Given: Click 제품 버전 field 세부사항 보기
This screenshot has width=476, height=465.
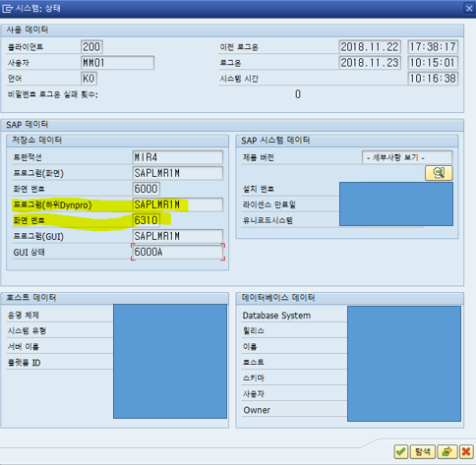Looking at the screenshot, I should (407, 157).
